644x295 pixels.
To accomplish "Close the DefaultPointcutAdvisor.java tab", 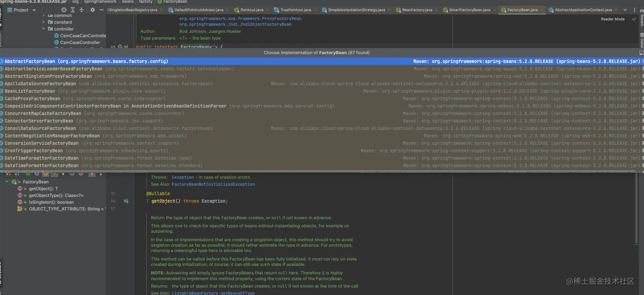I will tap(227, 10).
